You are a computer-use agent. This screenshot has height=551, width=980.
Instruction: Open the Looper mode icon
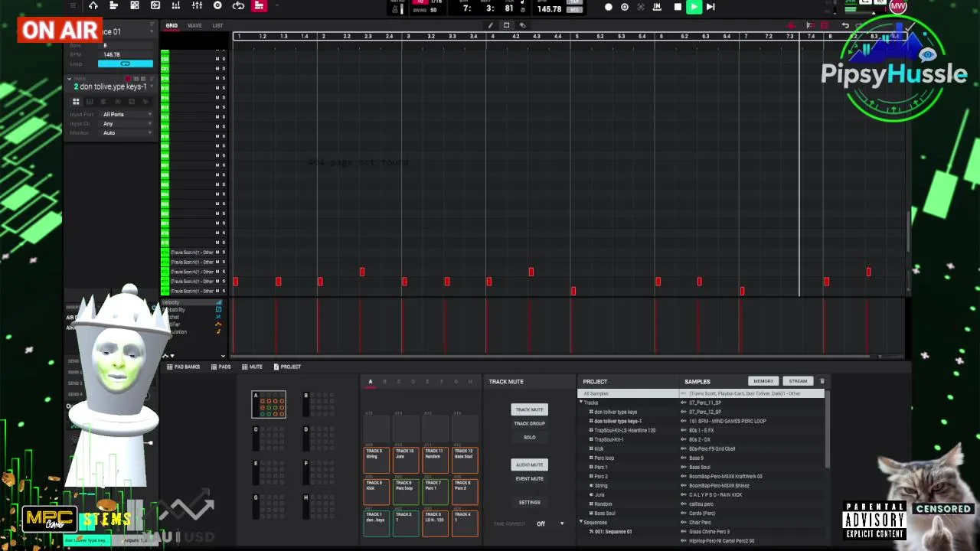pyautogui.click(x=238, y=6)
